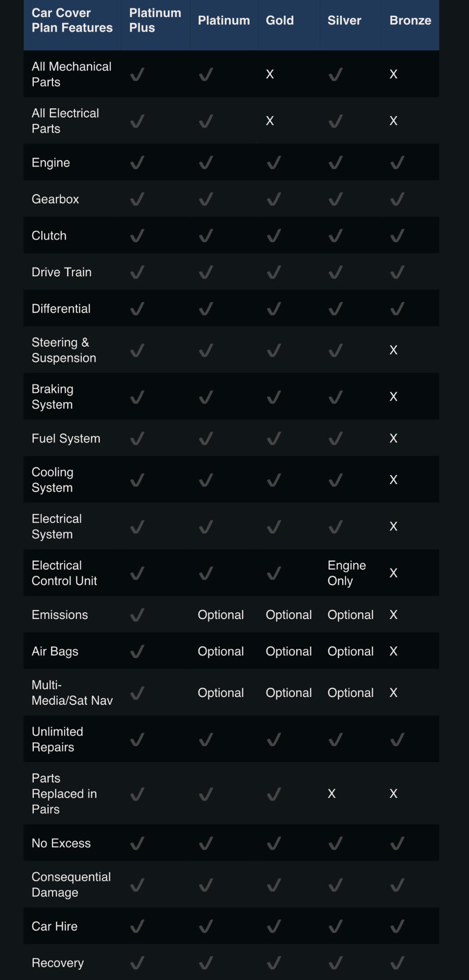
Task: Click the Platinum Plus column header
Action: click(x=155, y=21)
